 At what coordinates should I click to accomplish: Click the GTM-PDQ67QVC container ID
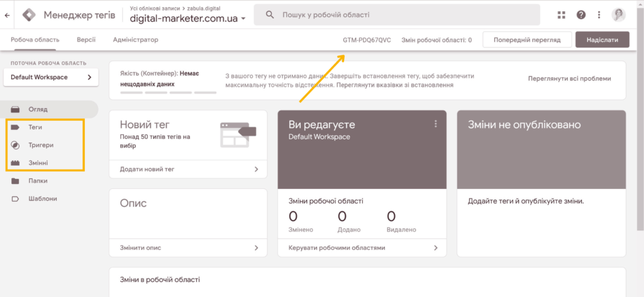367,40
